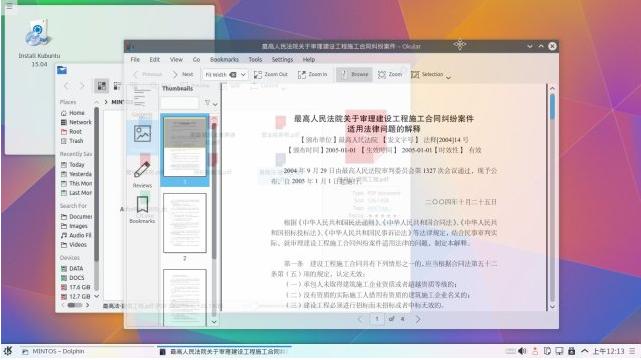Select This Month in Dolphin sidebar
The height and width of the screenshot is (360, 641).
[76, 183]
